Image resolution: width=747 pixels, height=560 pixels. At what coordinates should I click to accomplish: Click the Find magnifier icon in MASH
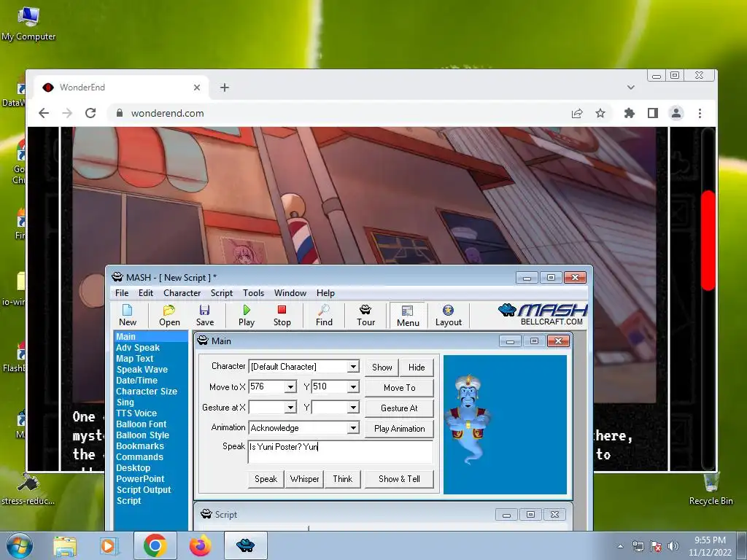(324, 315)
